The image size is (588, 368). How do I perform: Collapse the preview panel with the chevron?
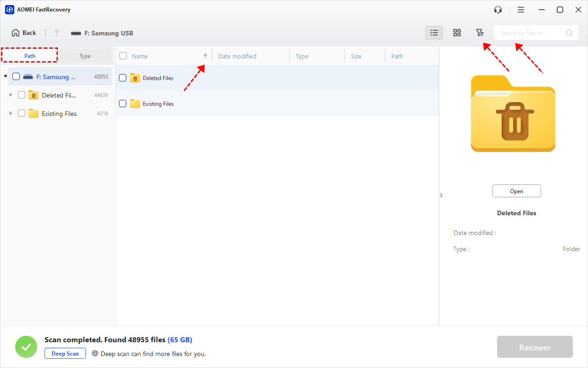pos(441,195)
